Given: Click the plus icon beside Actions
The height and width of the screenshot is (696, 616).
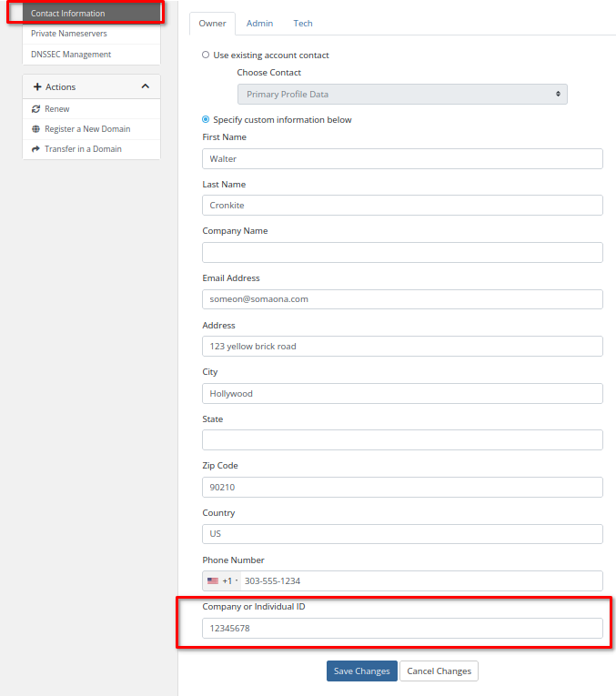Looking at the screenshot, I should (37, 87).
